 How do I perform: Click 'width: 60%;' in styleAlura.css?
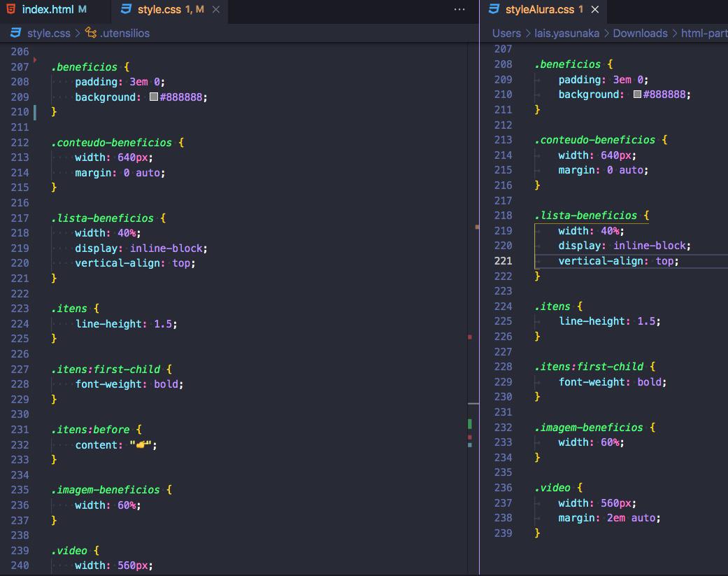pos(591,442)
